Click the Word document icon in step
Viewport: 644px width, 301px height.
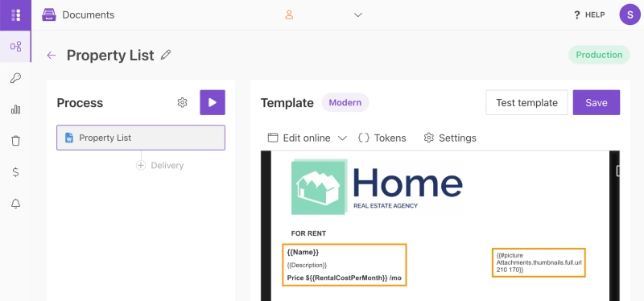69,138
